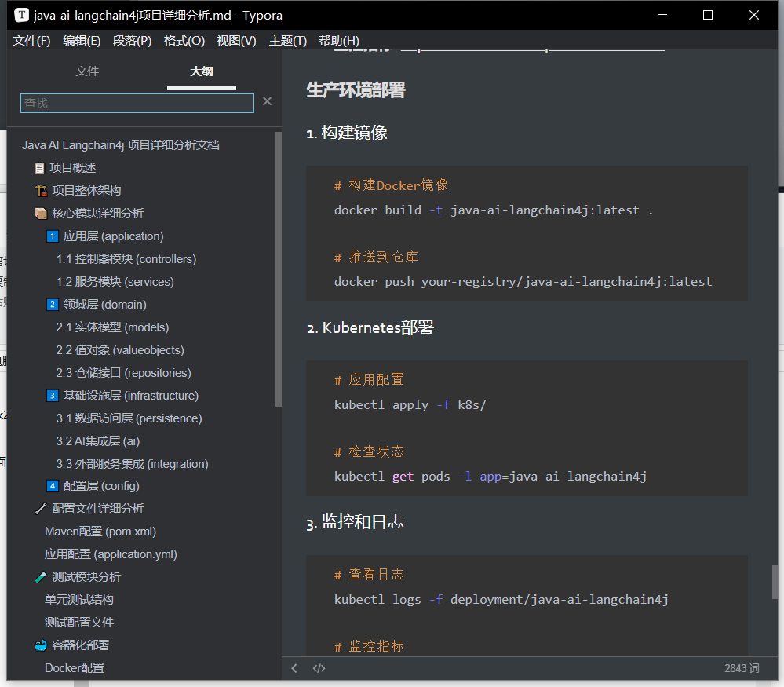784x687 pixels.
Task: Click the # 应用配置 comment
Action: (x=369, y=380)
